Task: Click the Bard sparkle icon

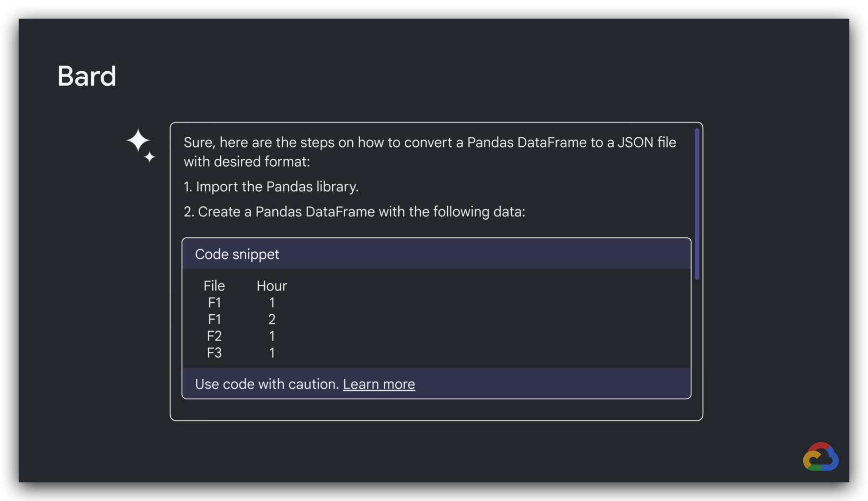Action: point(141,145)
